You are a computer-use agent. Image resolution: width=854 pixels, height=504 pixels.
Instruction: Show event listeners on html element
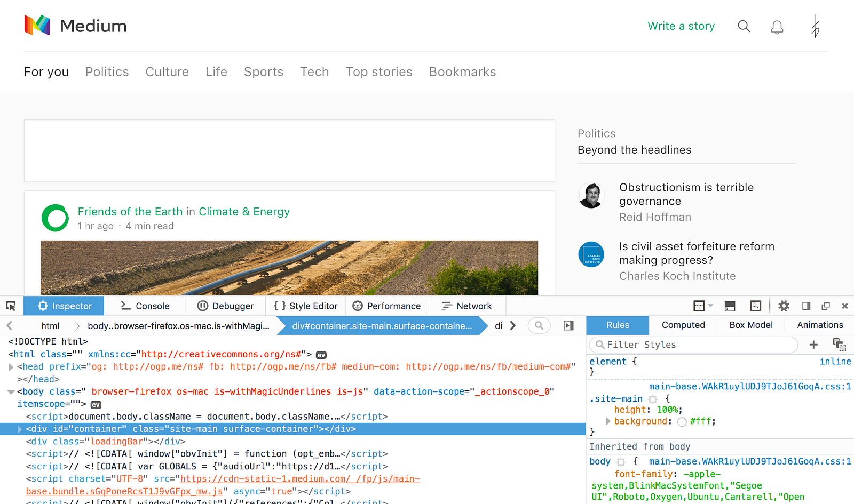tap(321, 355)
